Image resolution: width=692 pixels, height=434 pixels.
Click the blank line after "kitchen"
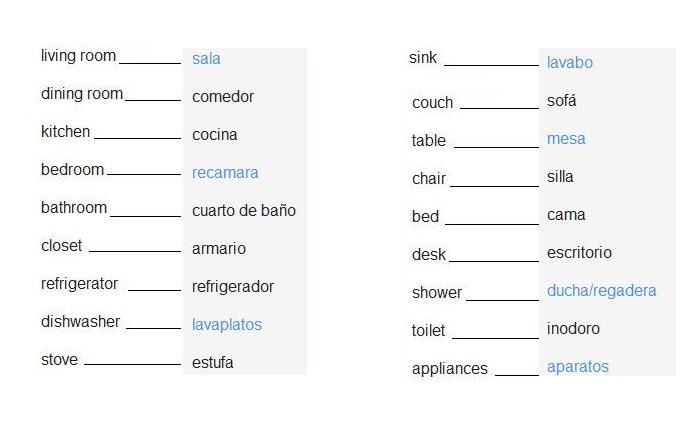[137, 137]
